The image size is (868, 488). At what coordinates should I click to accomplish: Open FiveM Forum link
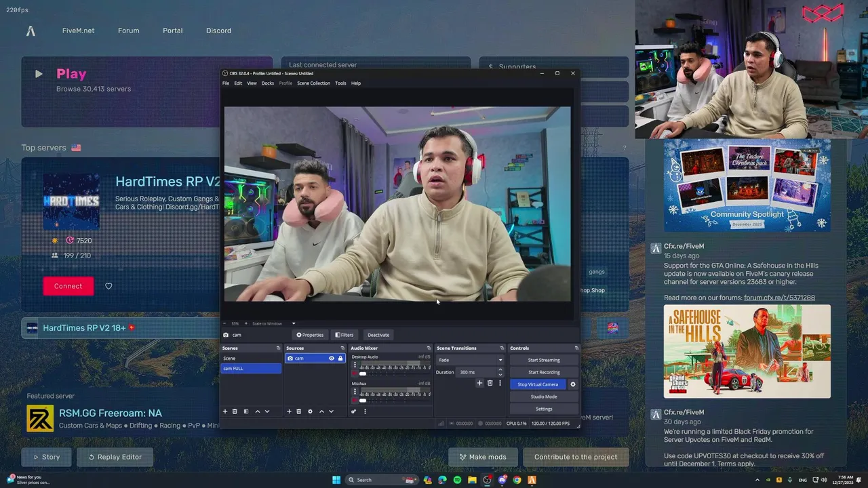point(128,30)
